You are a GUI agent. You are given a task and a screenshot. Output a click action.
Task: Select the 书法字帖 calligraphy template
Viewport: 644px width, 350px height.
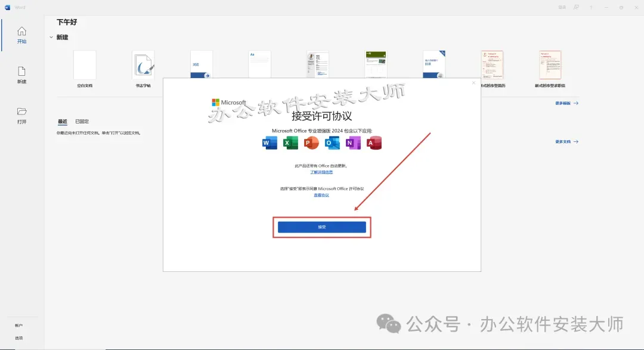(x=143, y=69)
